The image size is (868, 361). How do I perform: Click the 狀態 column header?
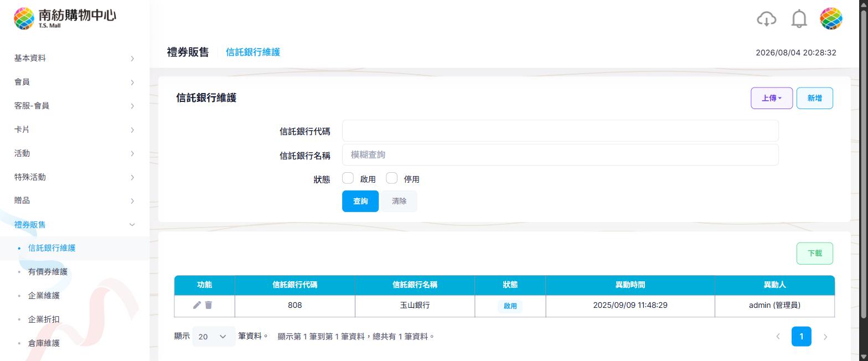tap(510, 285)
